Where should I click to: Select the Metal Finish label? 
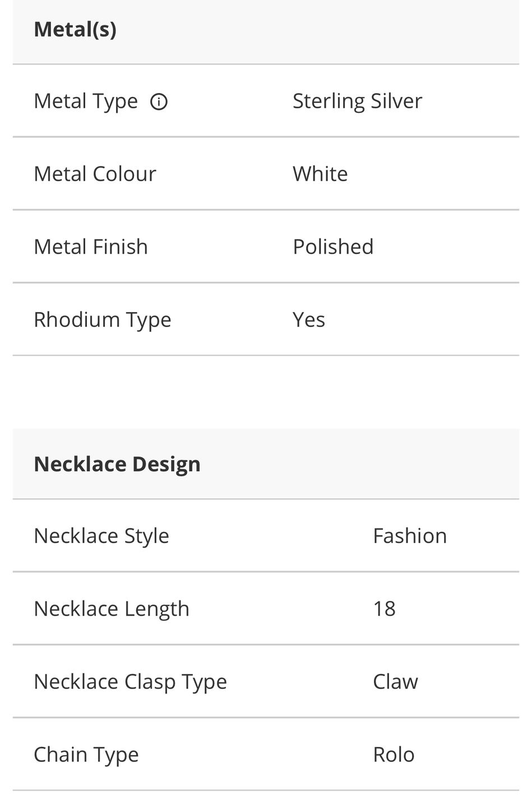[x=91, y=247]
